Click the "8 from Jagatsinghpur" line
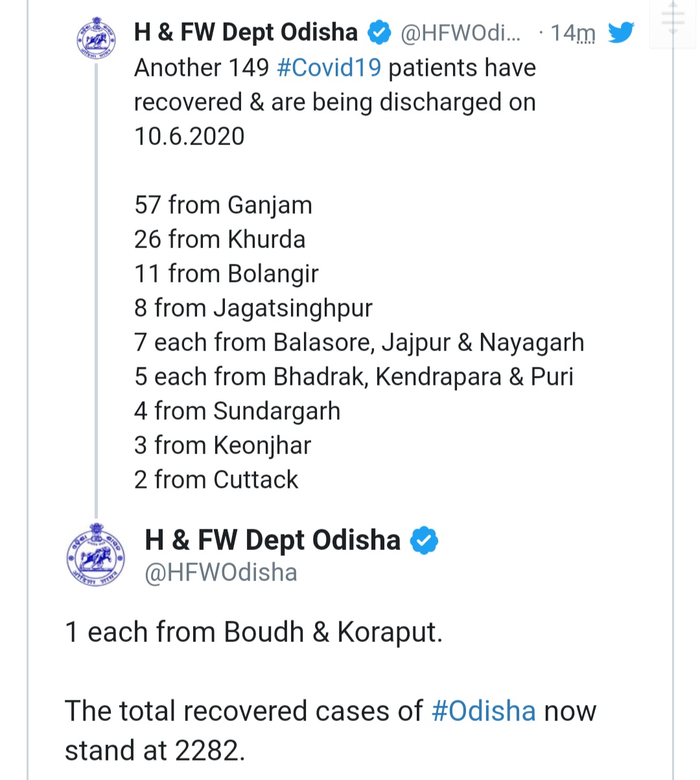 coord(253,308)
